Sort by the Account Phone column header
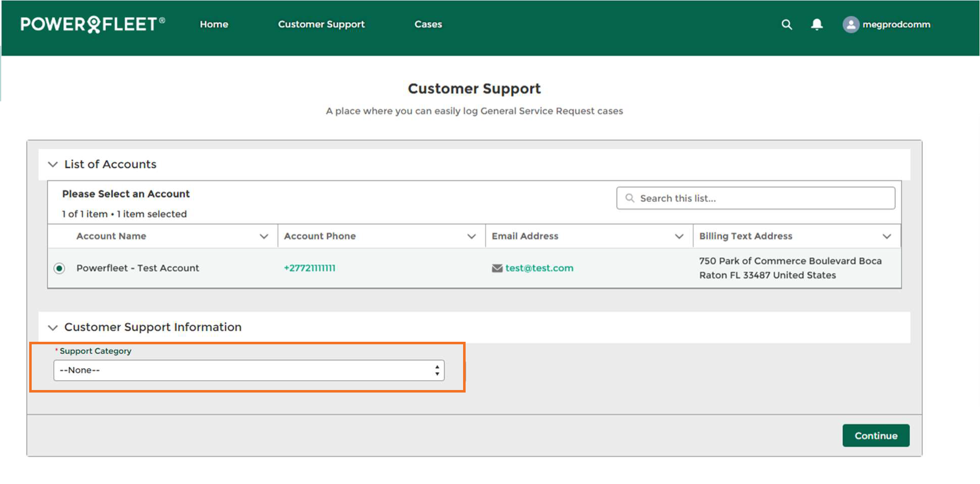 pos(320,236)
